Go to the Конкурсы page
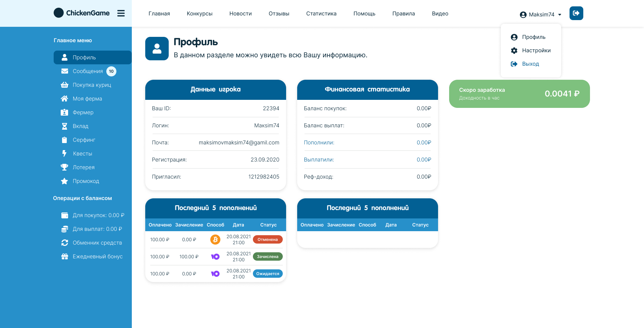This screenshot has height=328, width=644. click(x=200, y=14)
